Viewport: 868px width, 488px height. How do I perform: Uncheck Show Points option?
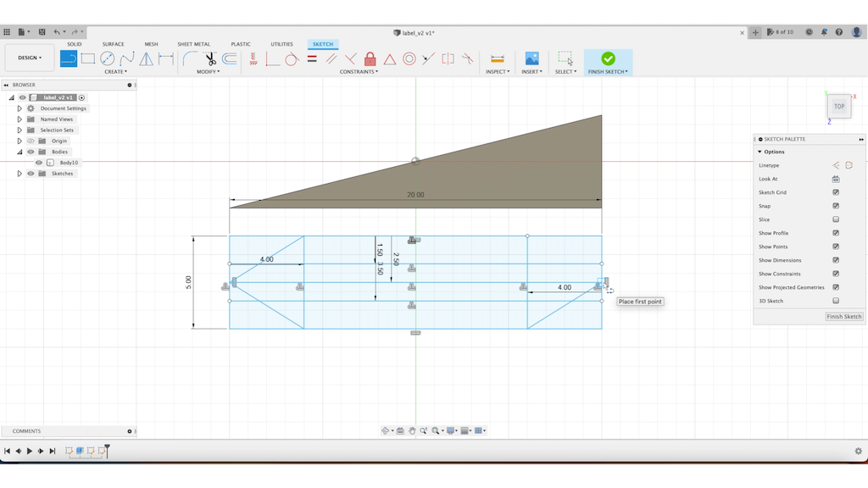tap(836, 247)
